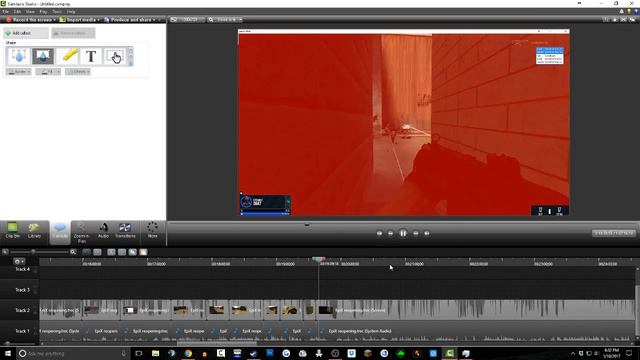The width and height of the screenshot is (640, 360).
Task: Click the preview timecode display
Action: tap(614, 233)
